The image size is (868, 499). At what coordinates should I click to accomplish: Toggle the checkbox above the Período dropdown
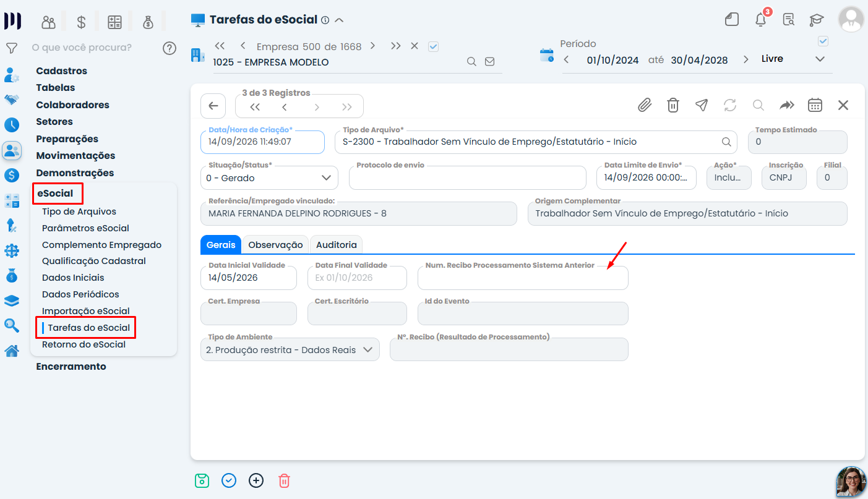coord(823,41)
